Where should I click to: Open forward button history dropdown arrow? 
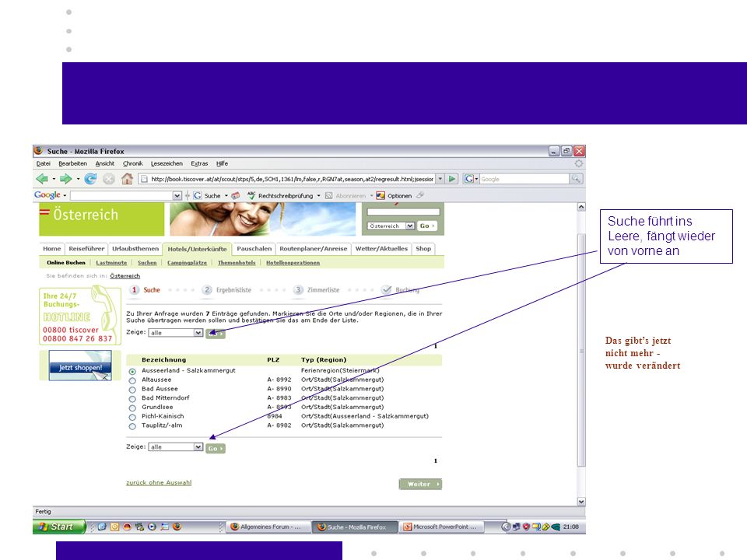(78, 179)
